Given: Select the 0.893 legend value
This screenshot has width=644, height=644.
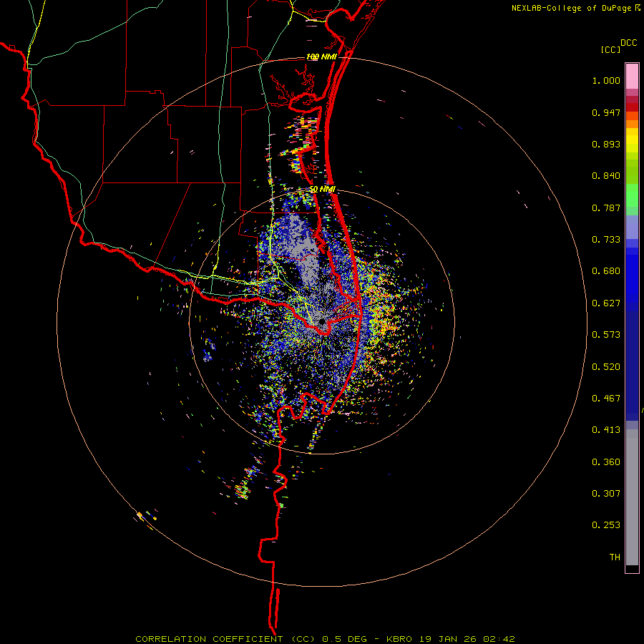Looking at the screenshot, I should tap(606, 144).
